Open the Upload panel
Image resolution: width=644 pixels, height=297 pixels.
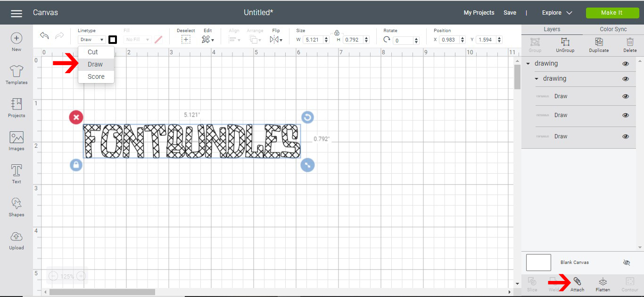tap(17, 240)
